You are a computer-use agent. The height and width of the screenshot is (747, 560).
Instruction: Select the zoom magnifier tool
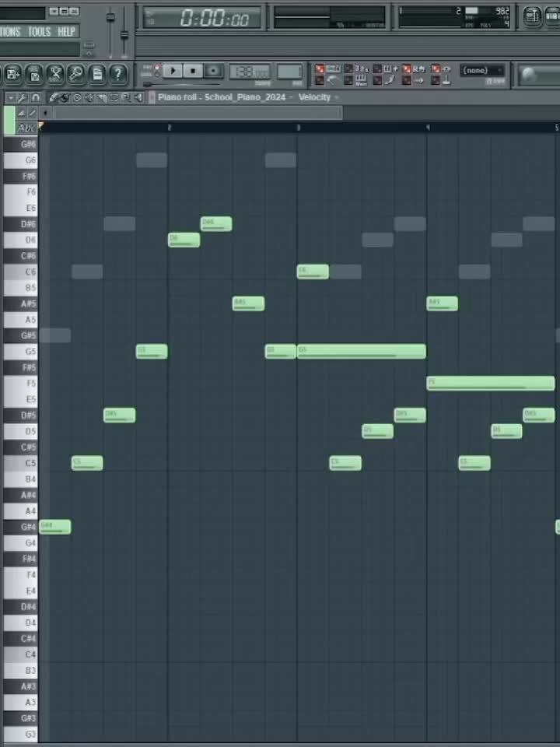tap(126, 98)
